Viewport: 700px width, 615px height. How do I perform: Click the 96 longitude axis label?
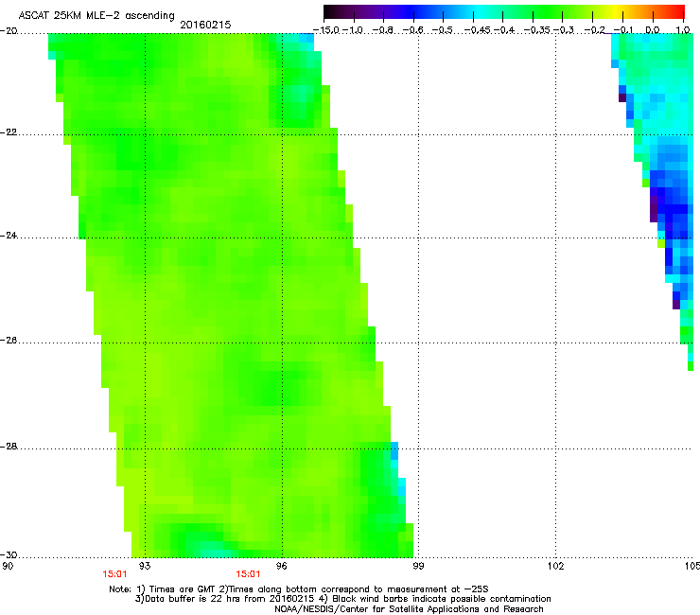pos(282,566)
